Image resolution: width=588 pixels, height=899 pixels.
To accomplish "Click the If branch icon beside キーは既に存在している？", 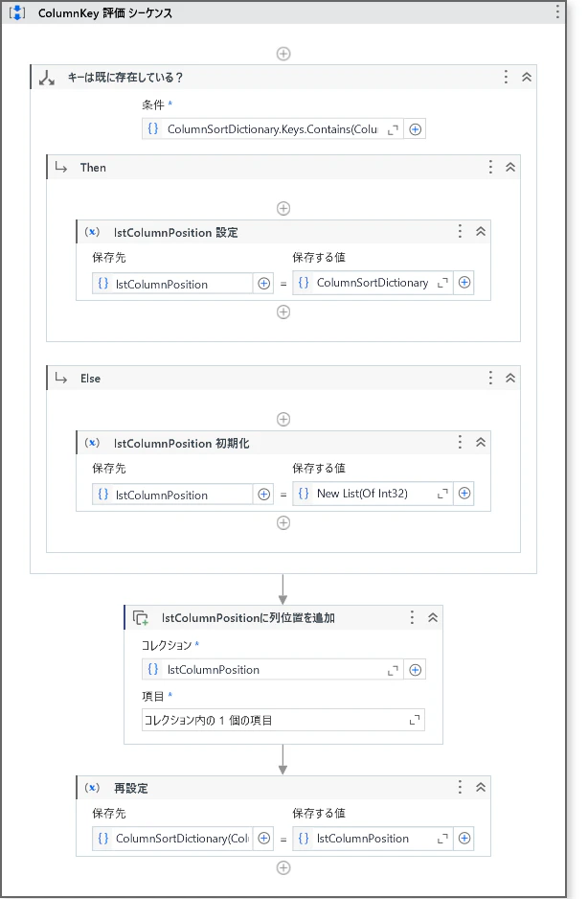I will (46, 78).
